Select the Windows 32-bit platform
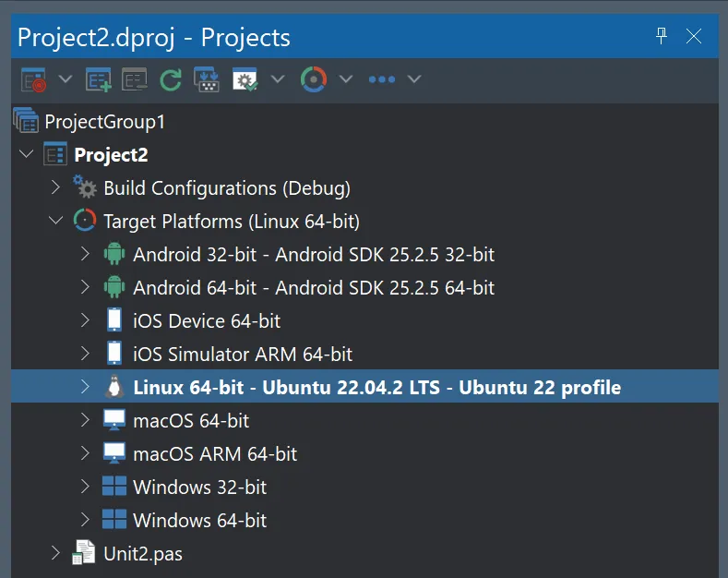728x578 pixels. (199, 487)
